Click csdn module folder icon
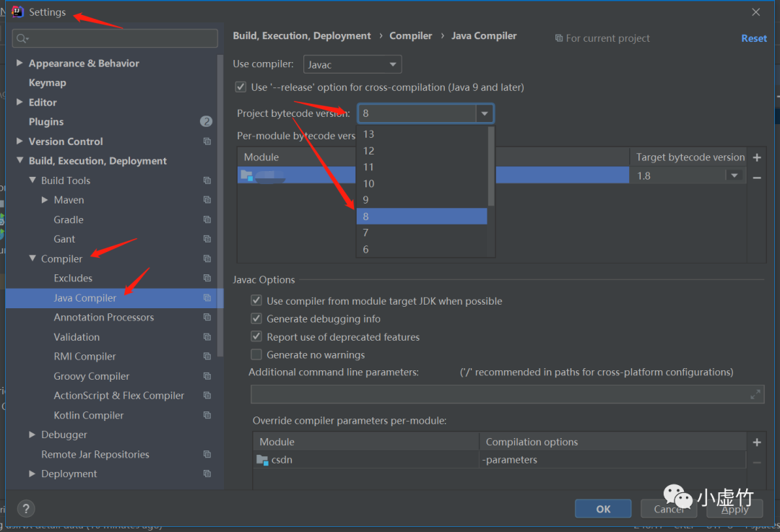Image resolution: width=780 pixels, height=532 pixels. [262, 460]
